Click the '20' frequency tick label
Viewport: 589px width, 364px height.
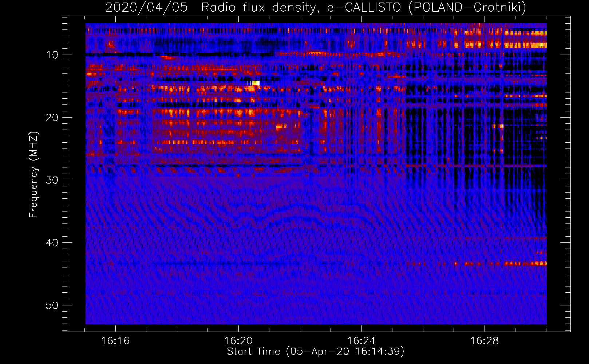coord(52,118)
